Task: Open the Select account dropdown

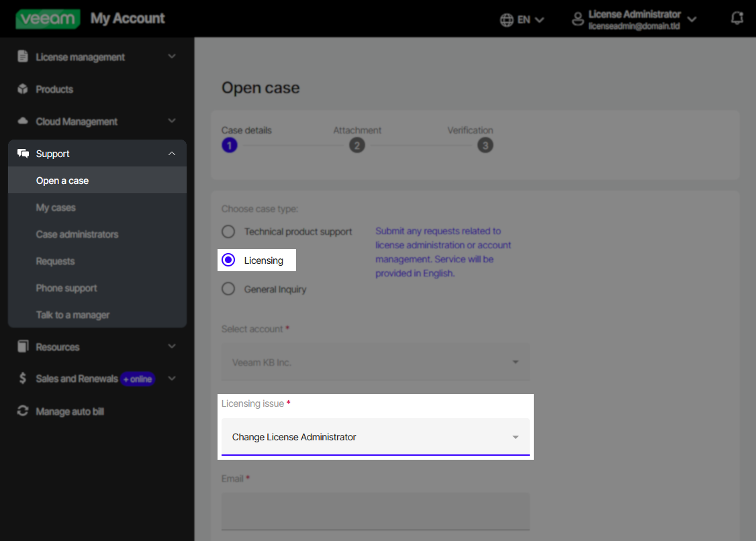Action: 375,361
